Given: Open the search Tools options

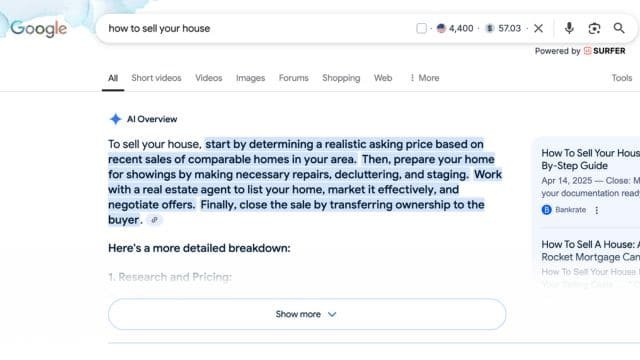Looking at the screenshot, I should 622,78.
